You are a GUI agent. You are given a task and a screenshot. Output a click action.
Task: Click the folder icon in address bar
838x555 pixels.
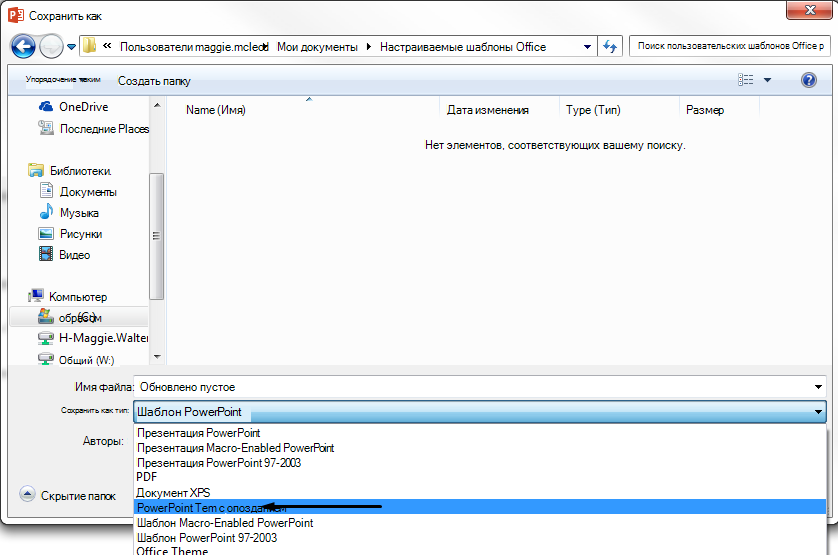pos(89,46)
